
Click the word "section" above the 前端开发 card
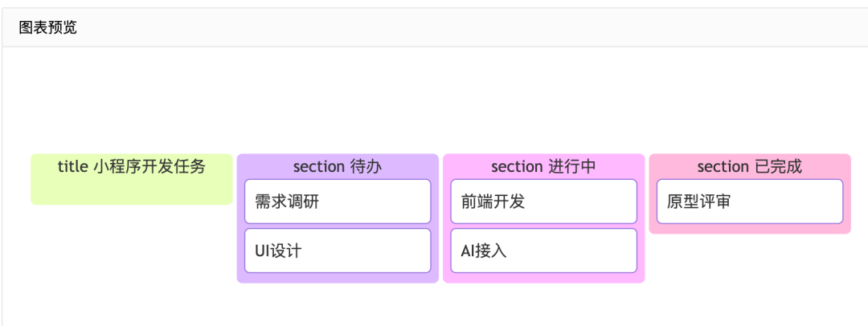[x=517, y=166]
